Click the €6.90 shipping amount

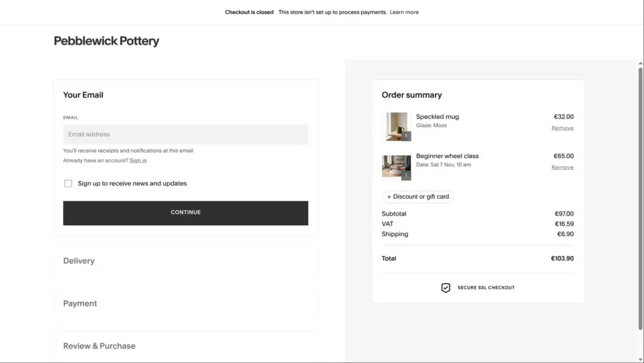coord(565,234)
